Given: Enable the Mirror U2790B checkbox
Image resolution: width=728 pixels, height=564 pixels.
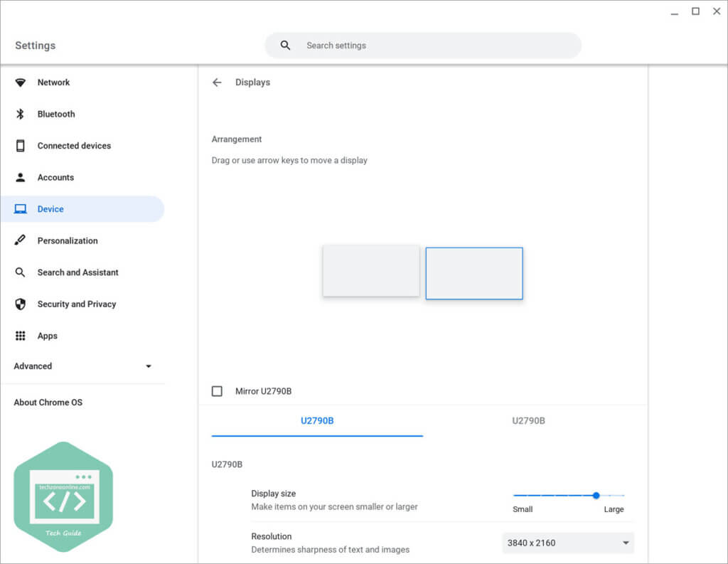Looking at the screenshot, I should (216, 390).
